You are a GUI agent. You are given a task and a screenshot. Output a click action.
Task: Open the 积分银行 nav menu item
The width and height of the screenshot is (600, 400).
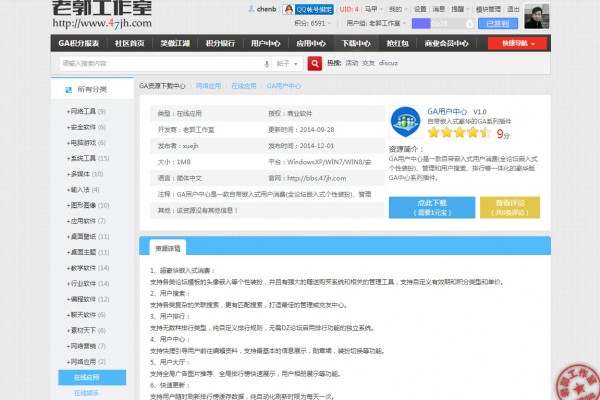pyautogui.click(x=222, y=43)
